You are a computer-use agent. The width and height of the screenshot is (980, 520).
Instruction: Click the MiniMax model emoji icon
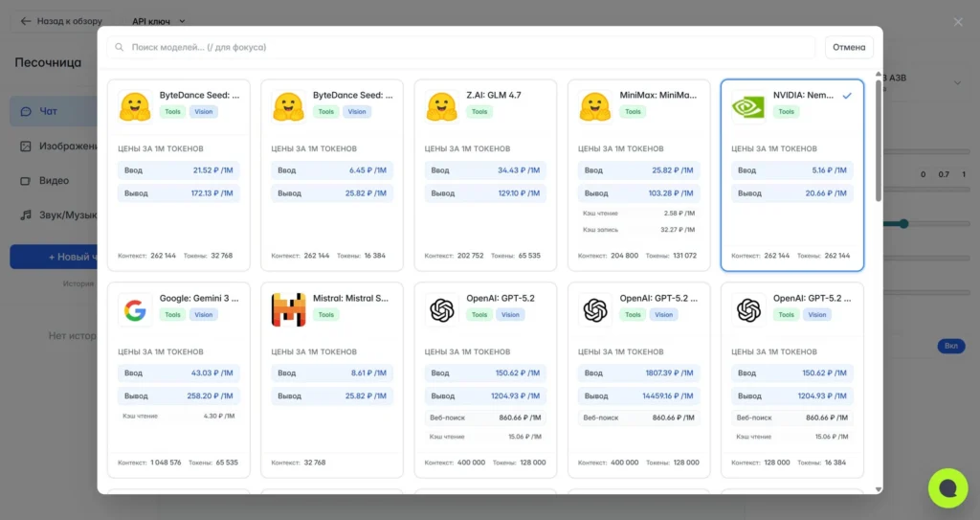point(594,105)
